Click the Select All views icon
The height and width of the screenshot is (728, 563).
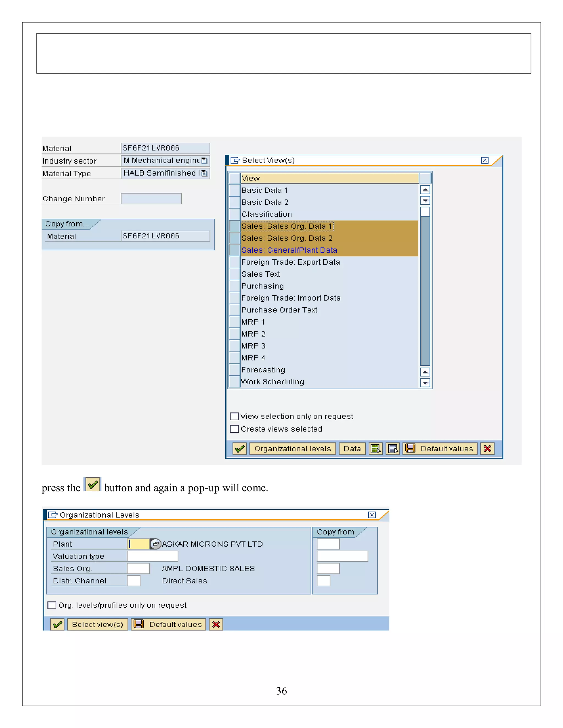point(376,449)
